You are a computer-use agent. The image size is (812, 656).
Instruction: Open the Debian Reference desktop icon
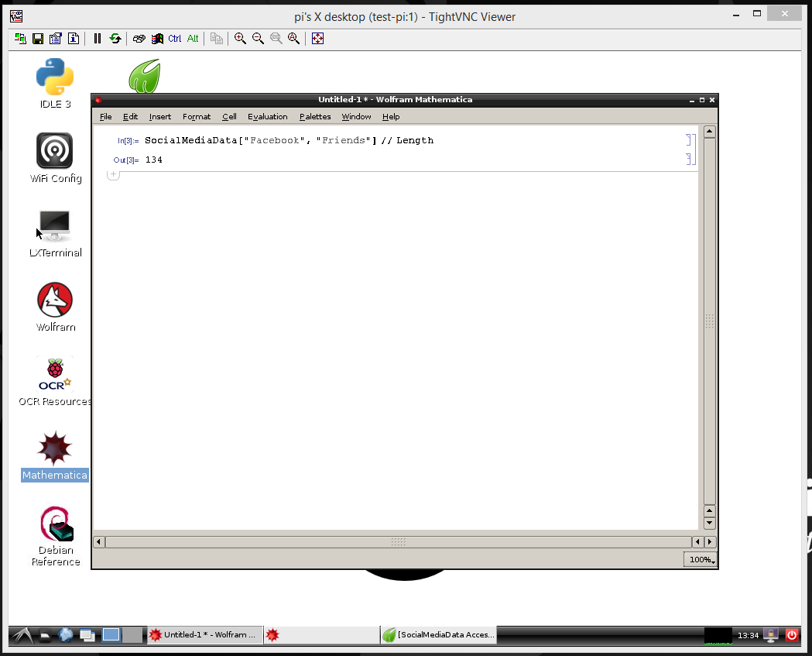pyautogui.click(x=56, y=536)
